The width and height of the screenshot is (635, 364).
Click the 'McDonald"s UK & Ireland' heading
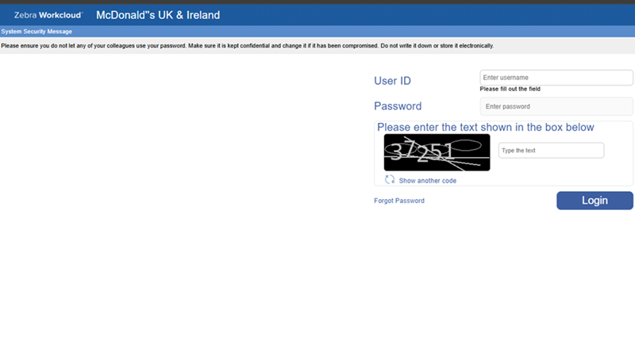click(x=158, y=15)
